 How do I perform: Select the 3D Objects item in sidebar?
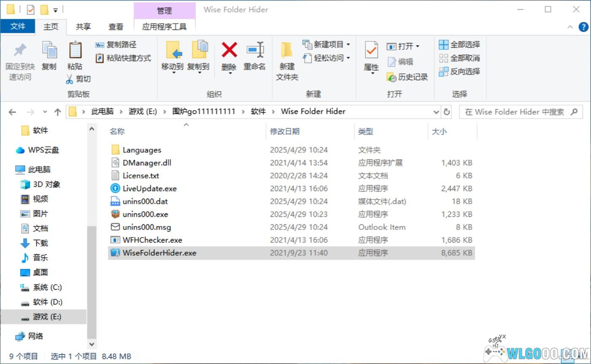46,184
